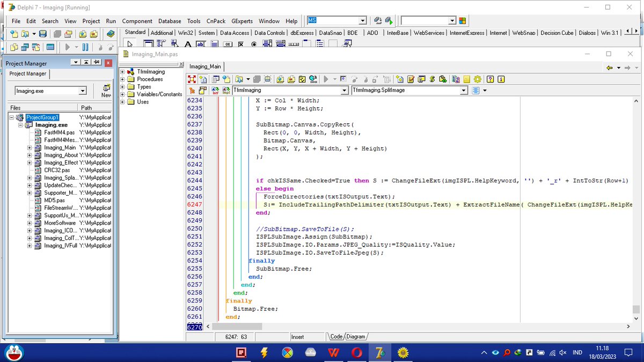The width and height of the screenshot is (644, 362).
Task: Select MD5.pas in the file tree
Action: (55, 200)
